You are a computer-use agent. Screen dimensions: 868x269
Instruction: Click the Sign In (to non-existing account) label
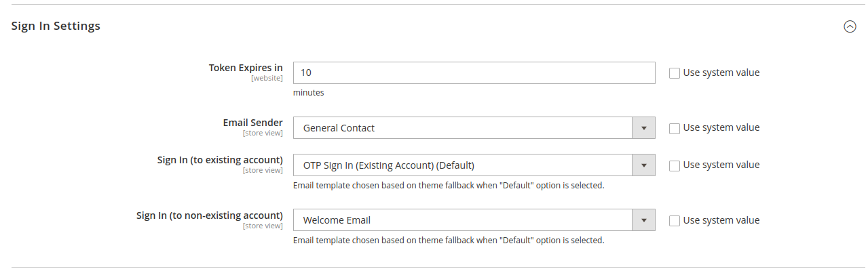click(x=210, y=215)
